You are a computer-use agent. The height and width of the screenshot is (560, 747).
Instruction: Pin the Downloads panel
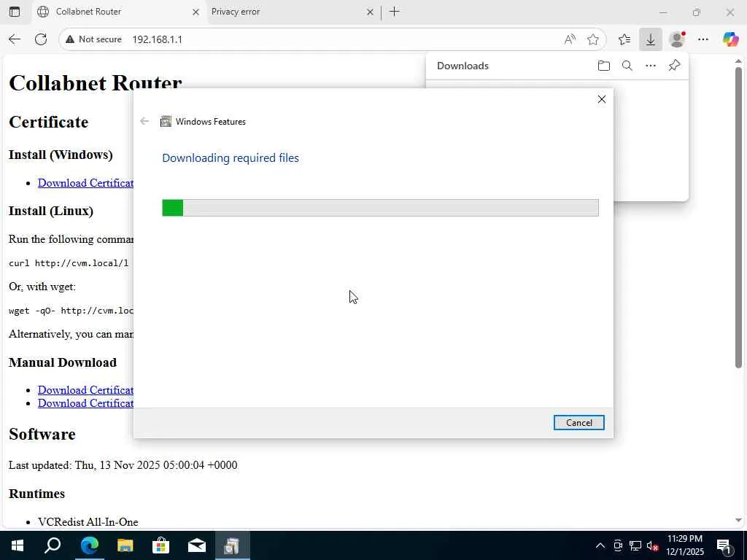(674, 66)
